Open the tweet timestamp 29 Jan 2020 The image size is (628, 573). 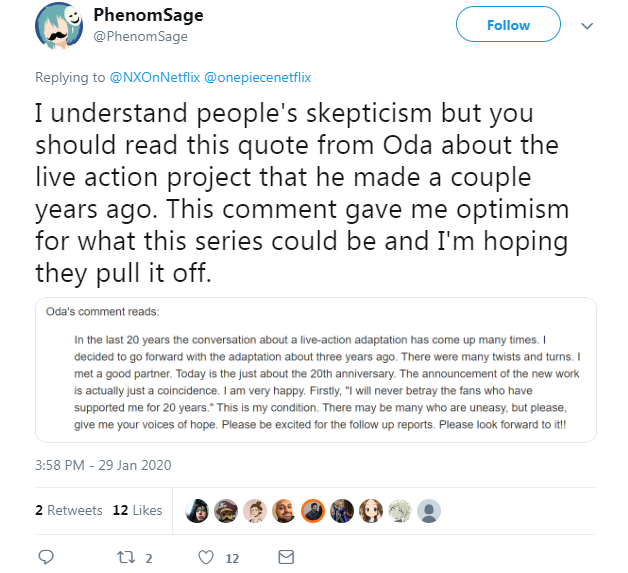pos(103,465)
